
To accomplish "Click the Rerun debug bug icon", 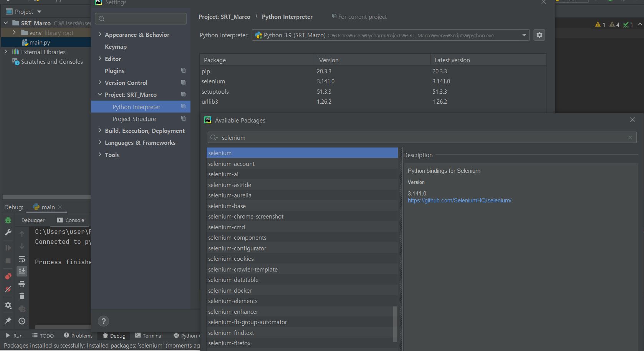I will tap(8, 220).
